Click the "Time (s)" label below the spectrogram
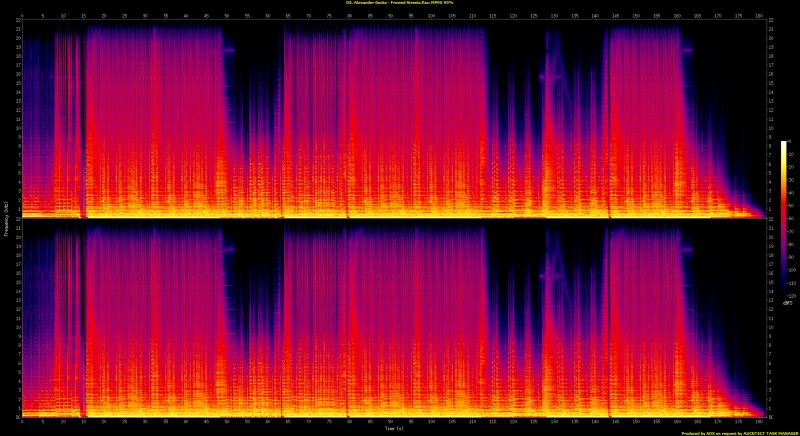Screen dimensions: 800x436 pos(394,430)
